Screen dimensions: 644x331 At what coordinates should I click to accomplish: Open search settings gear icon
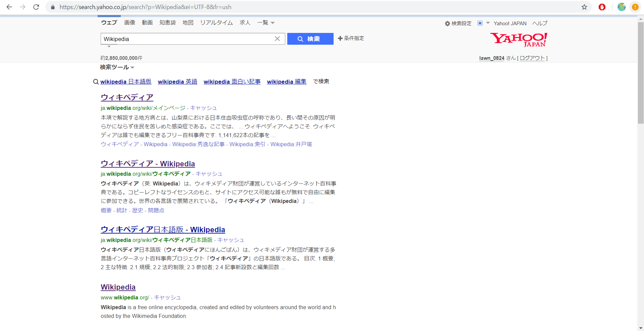pyautogui.click(x=447, y=24)
